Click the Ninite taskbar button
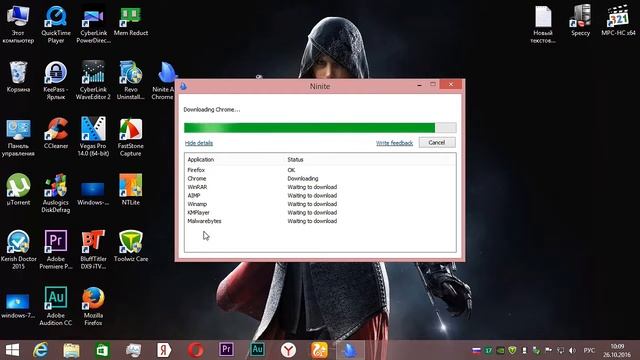Viewport: 640px width, 360px height. (350, 350)
